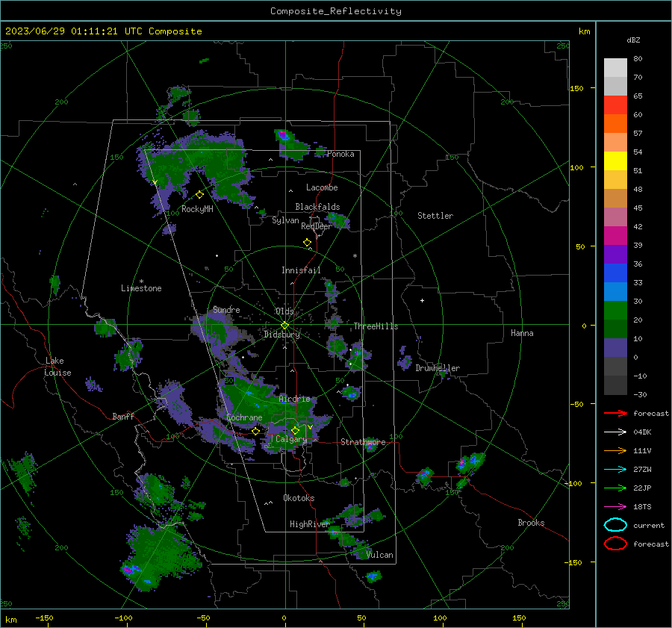
Task: Click the Banff city label
Action: point(123,416)
